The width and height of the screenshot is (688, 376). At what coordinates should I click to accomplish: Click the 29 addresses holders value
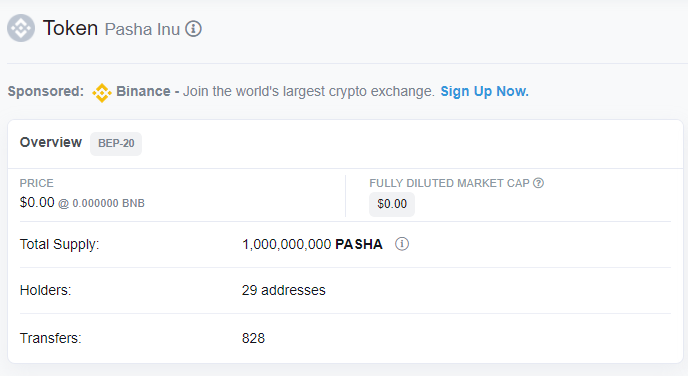tap(283, 290)
